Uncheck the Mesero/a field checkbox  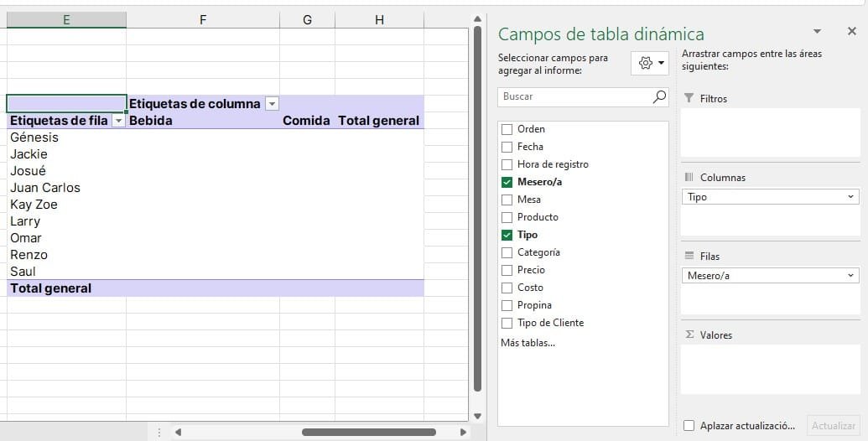pyautogui.click(x=507, y=182)
